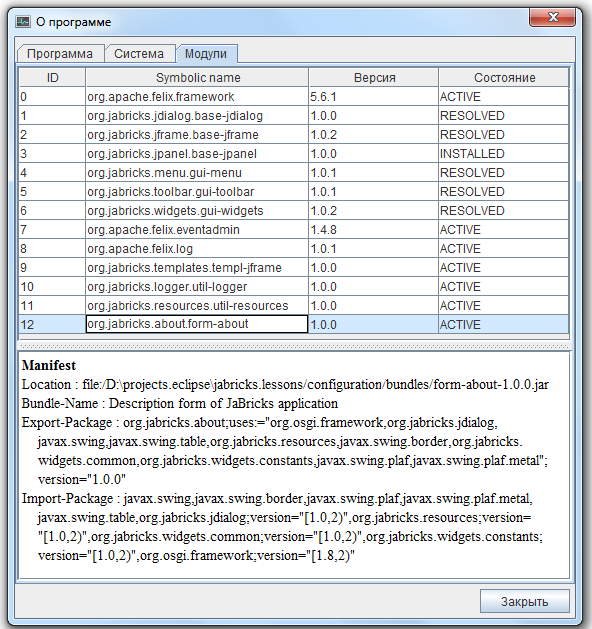The image size is (592, 629).
Task: Select row org.jabricks.menu.gui-menu
Action: 294,172
